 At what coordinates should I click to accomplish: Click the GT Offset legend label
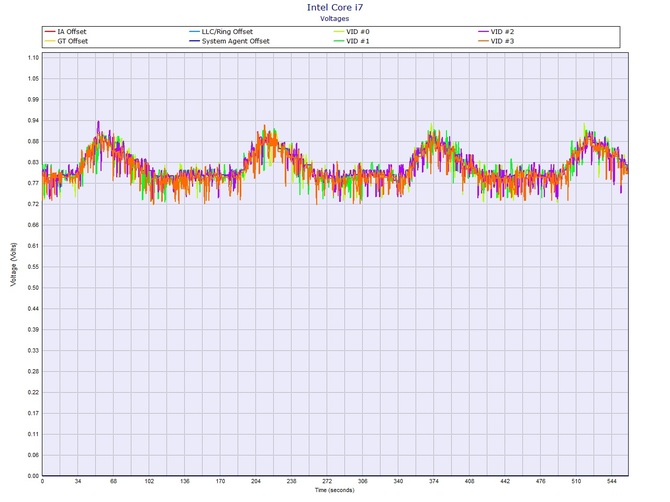[73, 41]
